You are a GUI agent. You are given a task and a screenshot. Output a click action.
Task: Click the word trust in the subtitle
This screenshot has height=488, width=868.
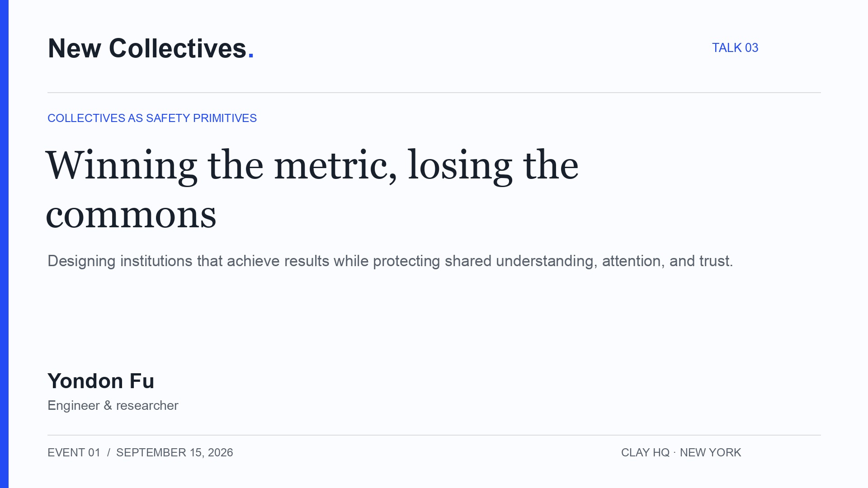click(716, 261)
